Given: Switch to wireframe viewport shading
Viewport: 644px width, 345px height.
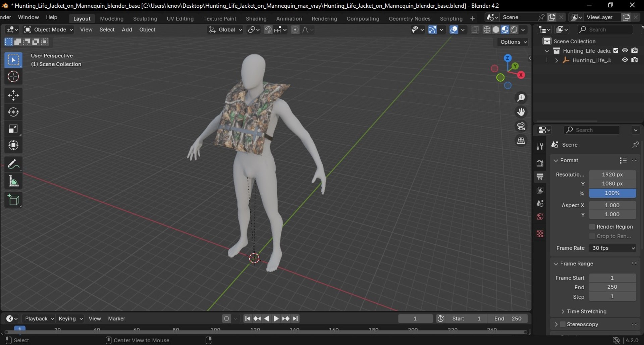Looking at the screenshot, I should [487, 30].
